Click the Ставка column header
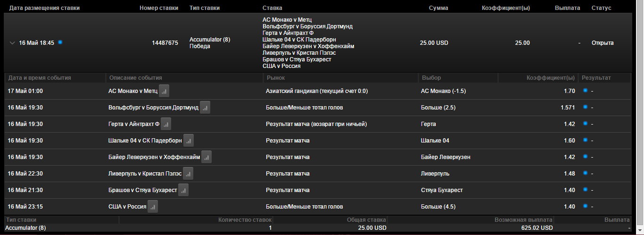The width and height of the screenshot is (644, 235). tap(273, 8)
